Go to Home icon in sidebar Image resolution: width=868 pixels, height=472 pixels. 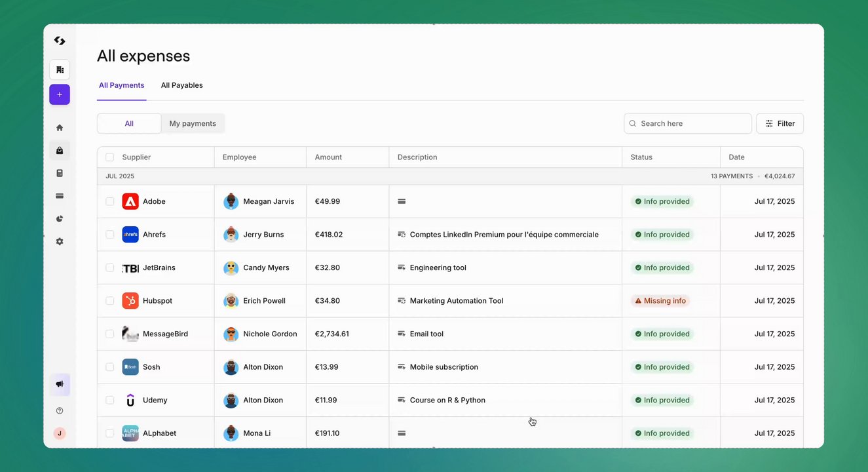coord(60,128)
